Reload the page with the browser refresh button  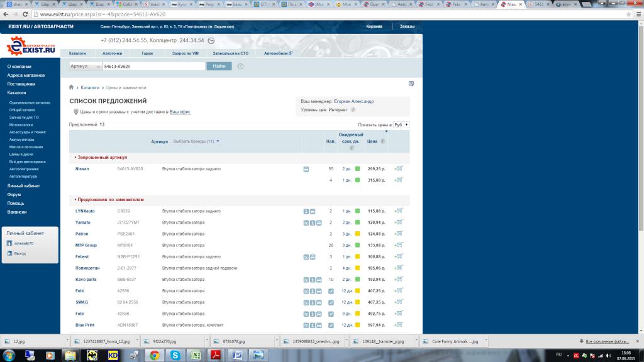[x=25, y=14]
